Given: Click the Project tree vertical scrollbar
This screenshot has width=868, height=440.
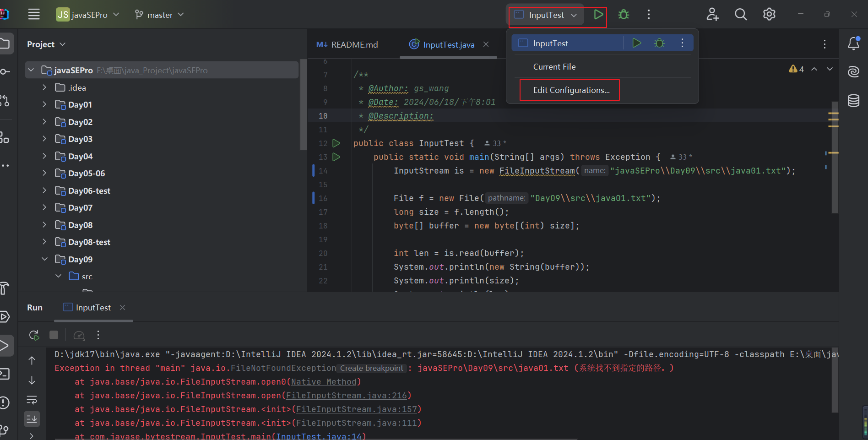Looking at the screenshot, I should pos(303,105).
